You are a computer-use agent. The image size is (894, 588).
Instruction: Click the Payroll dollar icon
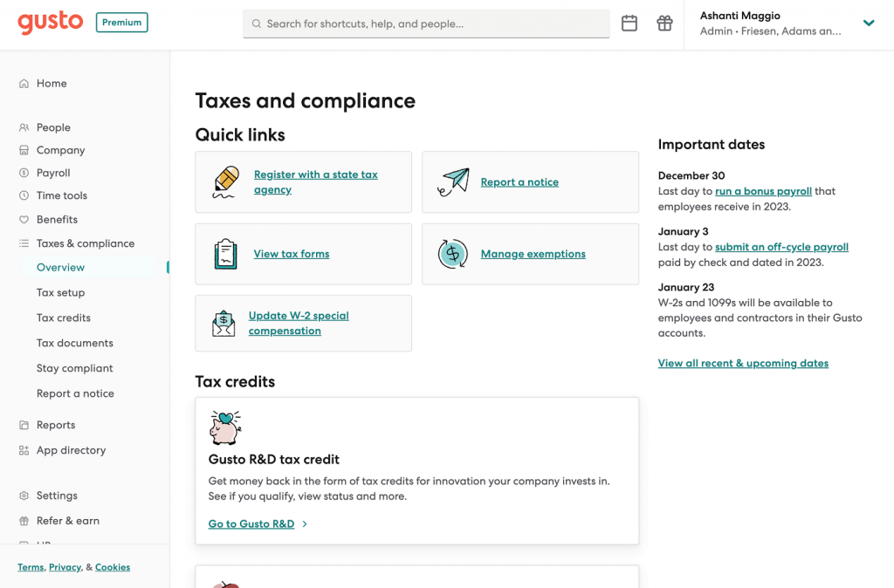point(24,174)
